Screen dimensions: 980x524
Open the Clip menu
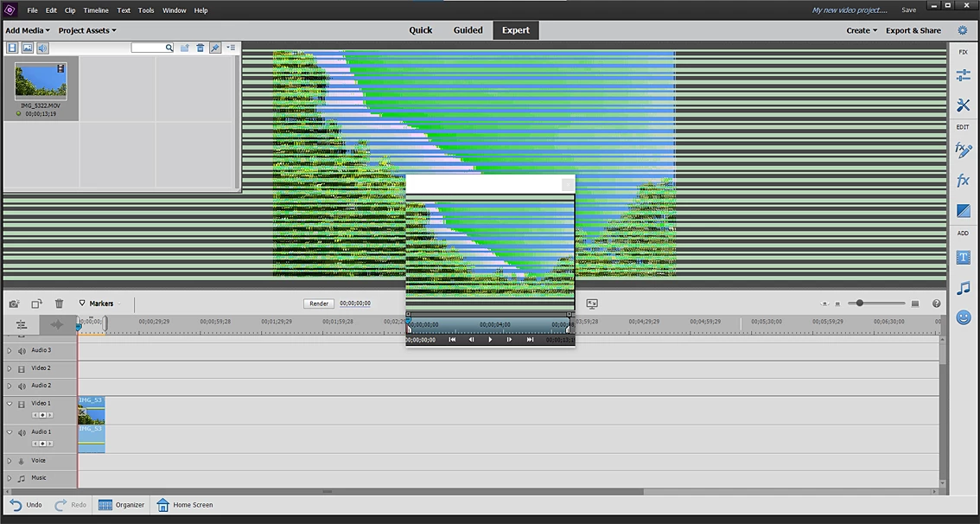pos(70,10)
